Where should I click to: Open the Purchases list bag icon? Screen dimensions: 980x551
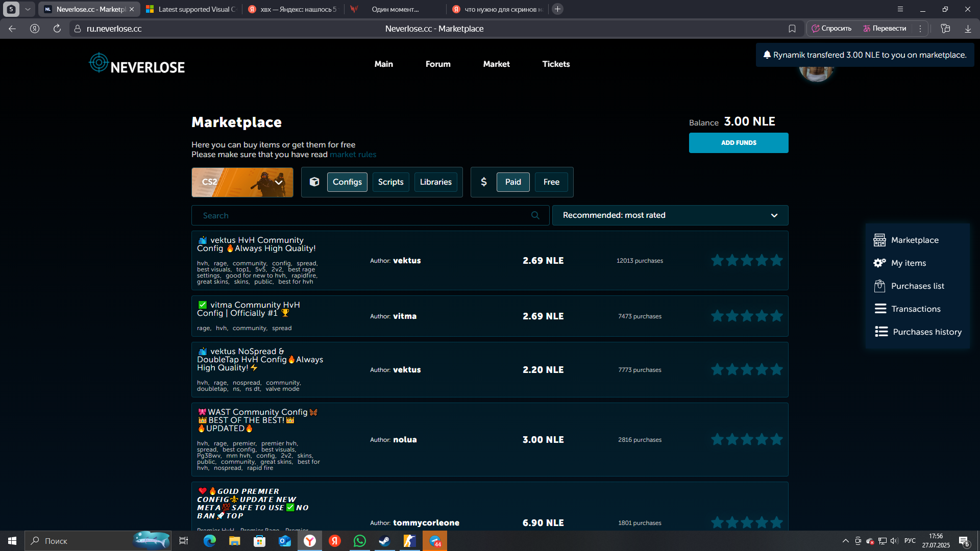click(879, 286)
